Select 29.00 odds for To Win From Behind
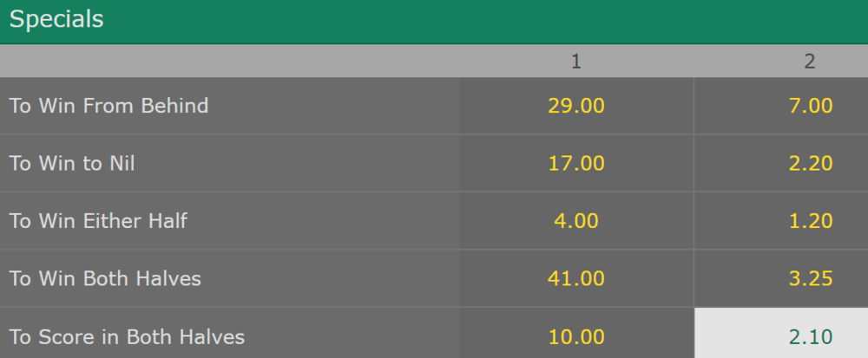 (x=576, y=106)
